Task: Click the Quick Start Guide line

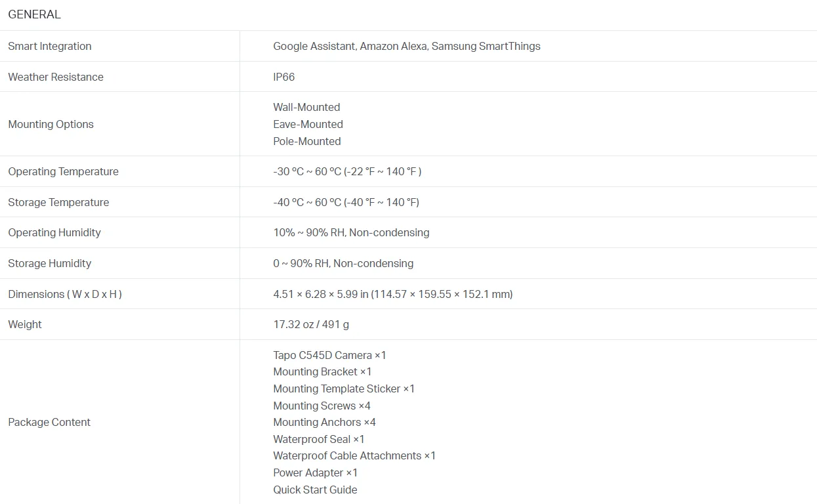Action: pyautogui.click(x=315, y=490)
